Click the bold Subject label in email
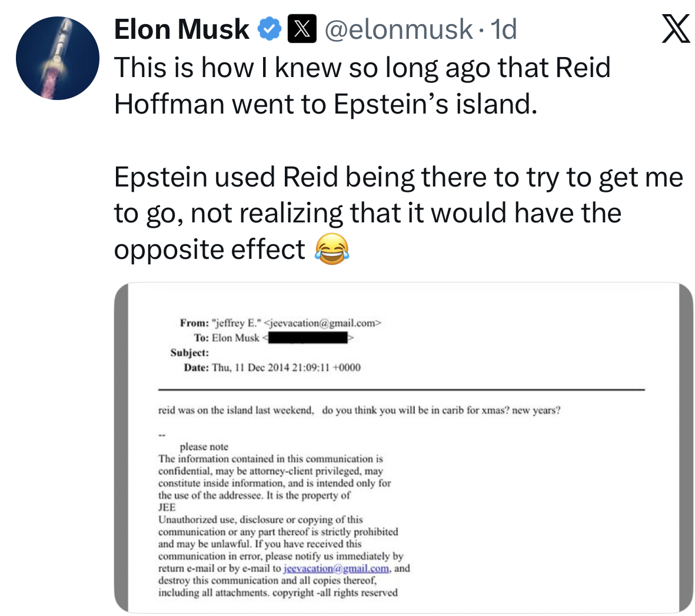Screen dimensions: 695x616 [189, 353]
